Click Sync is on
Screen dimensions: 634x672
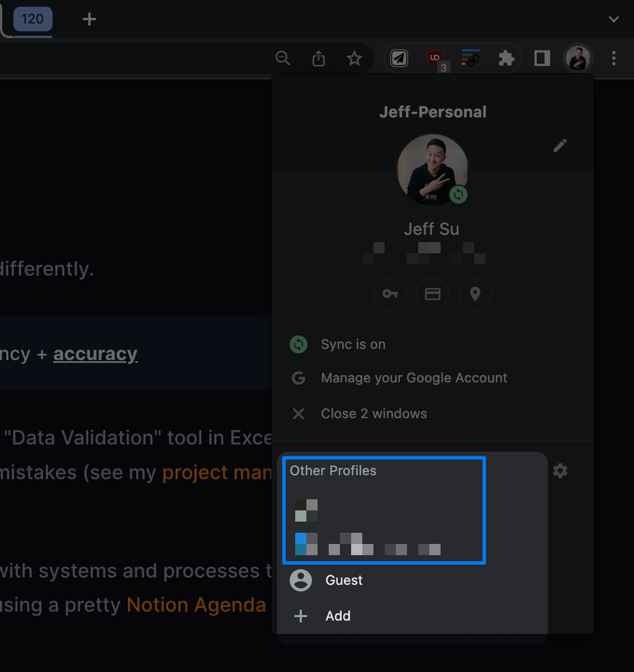[x=433, y=344]
